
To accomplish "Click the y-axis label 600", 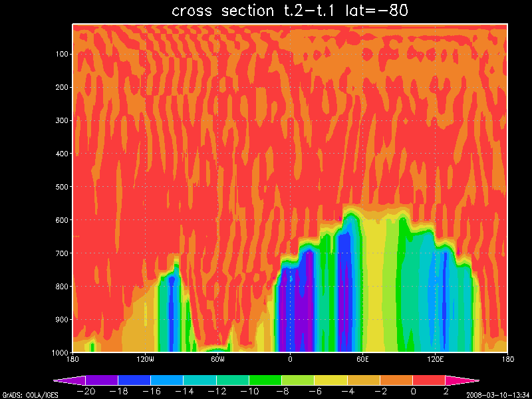I will tap(62, 220).
